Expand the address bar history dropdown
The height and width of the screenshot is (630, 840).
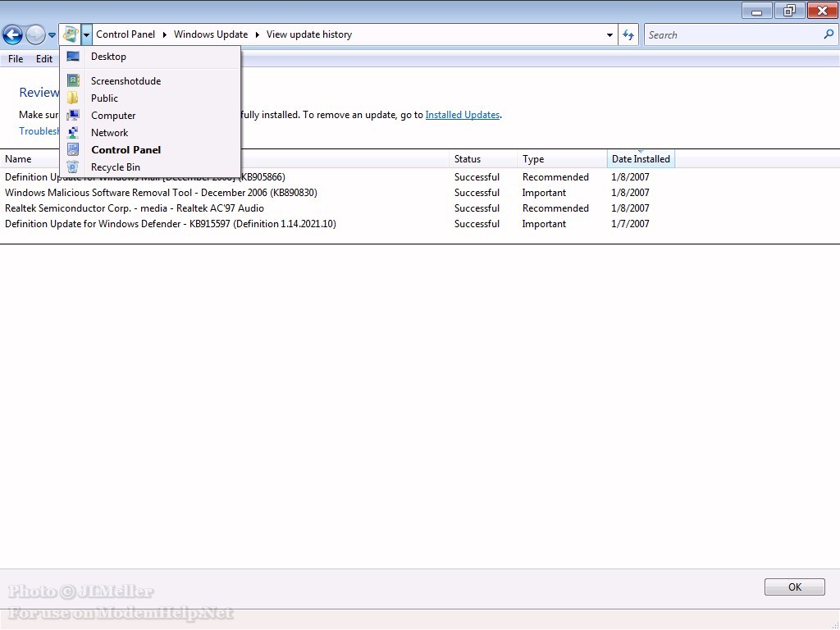click(x=609, y=35)
